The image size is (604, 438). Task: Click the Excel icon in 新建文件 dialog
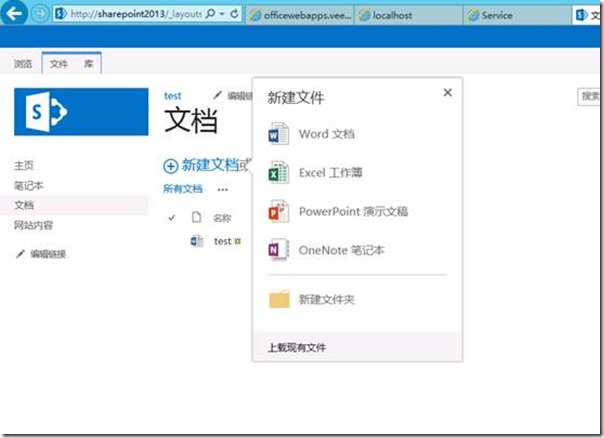tap(279, 172)
